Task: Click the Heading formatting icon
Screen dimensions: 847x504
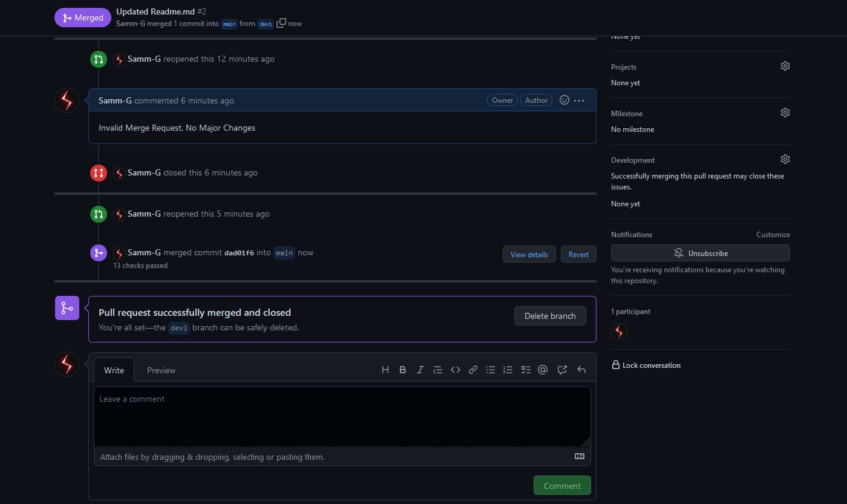Action: [385, 370]
